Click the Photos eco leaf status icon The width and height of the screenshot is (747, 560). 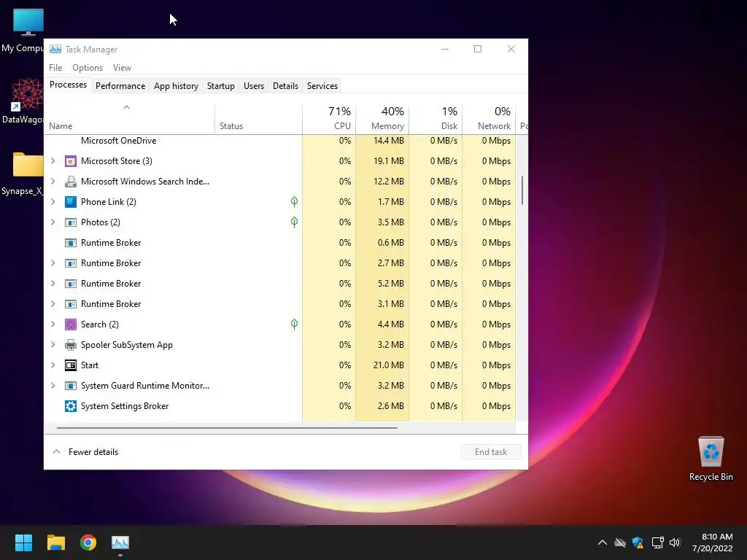click(295, 222)
